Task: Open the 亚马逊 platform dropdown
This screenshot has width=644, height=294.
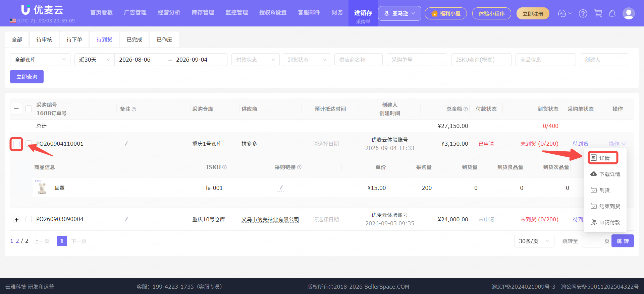Action: pyautogui.click(x=399, y=14)
